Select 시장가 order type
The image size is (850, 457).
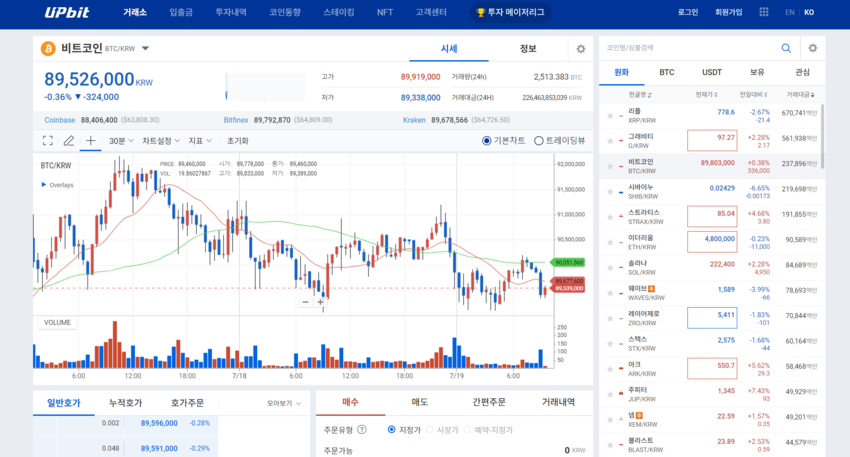429,429
